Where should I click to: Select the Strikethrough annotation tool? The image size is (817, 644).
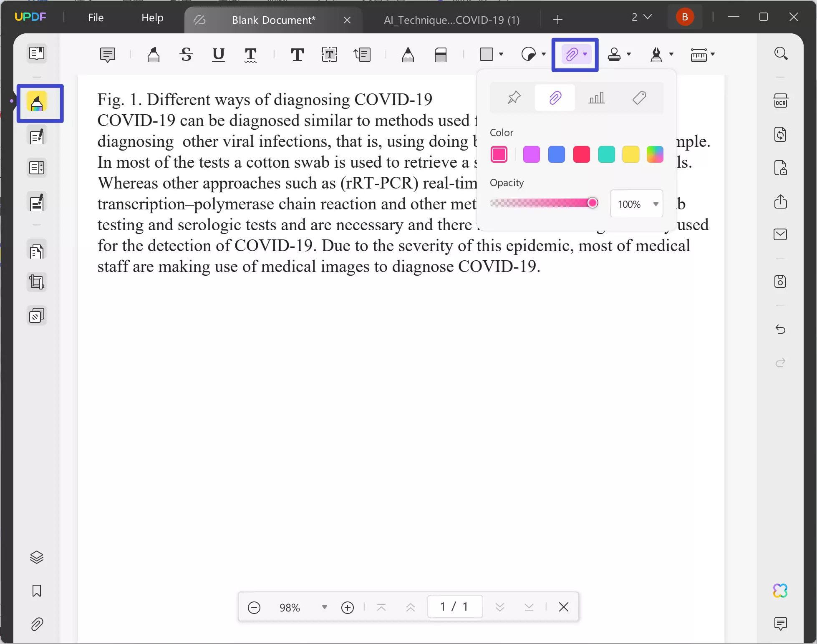(186, 55)
